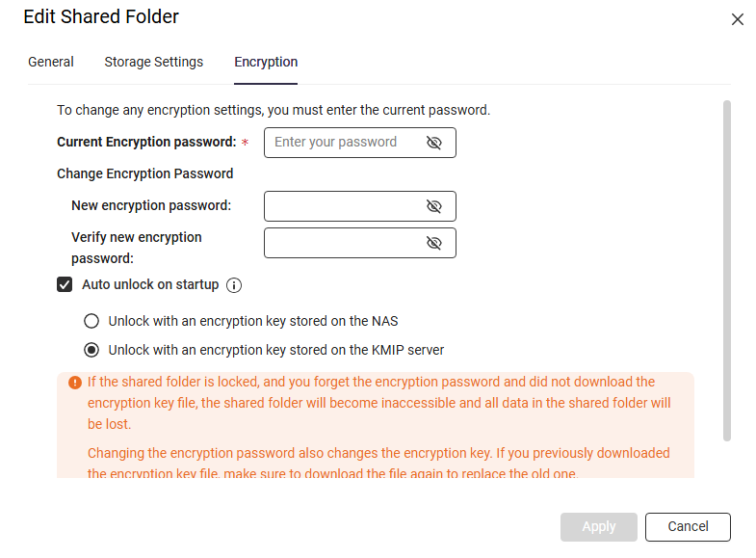
Task: Click into the New encryption password field
Action: [343, 206]
